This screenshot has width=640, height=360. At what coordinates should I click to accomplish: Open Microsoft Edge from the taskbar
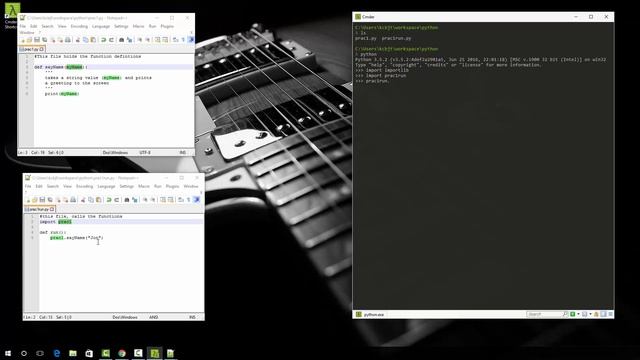tap(57, 353)
